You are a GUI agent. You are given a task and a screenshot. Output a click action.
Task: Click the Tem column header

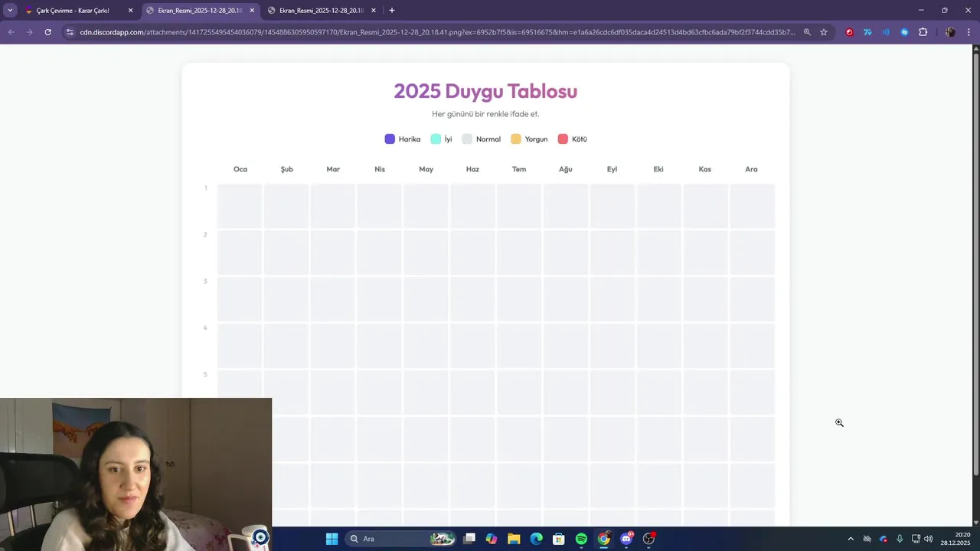coord(519,169)
